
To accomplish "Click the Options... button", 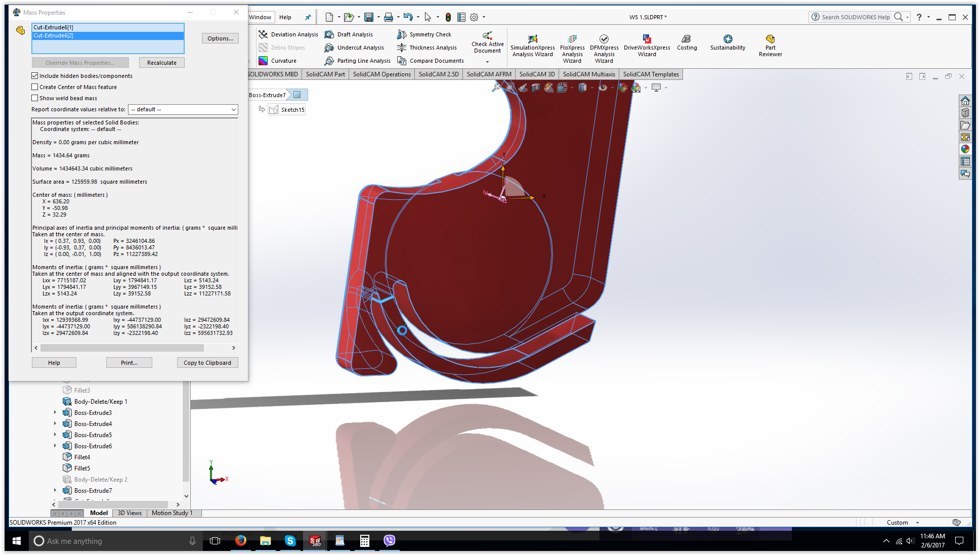I will pos(220,38).
